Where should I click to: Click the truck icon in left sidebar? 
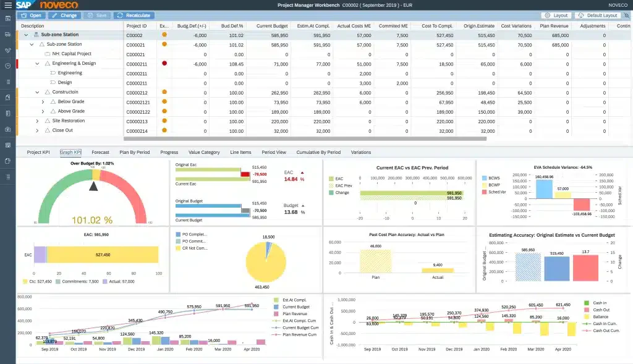(x=7, y=35)
